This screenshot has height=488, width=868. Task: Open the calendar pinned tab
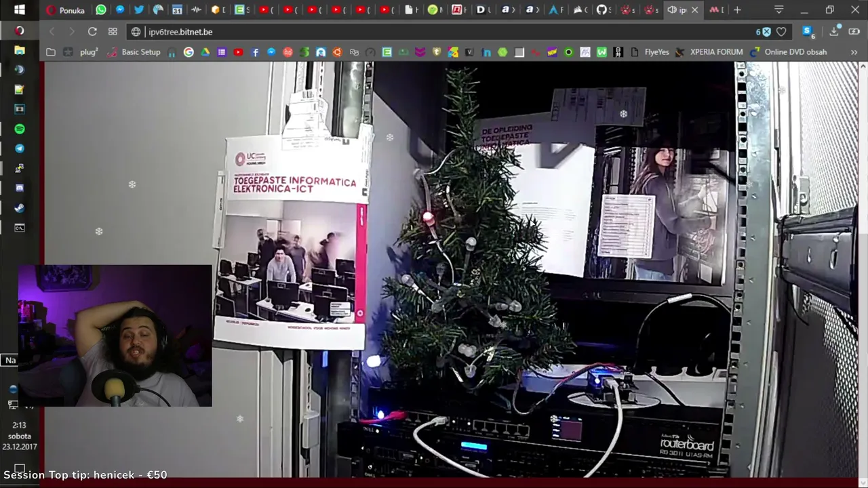177,9
